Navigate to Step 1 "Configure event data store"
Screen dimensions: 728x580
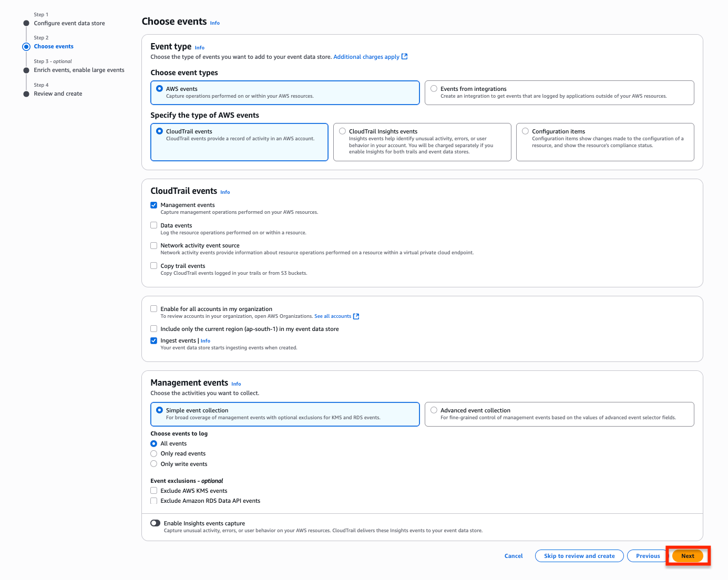pos(69,23)
